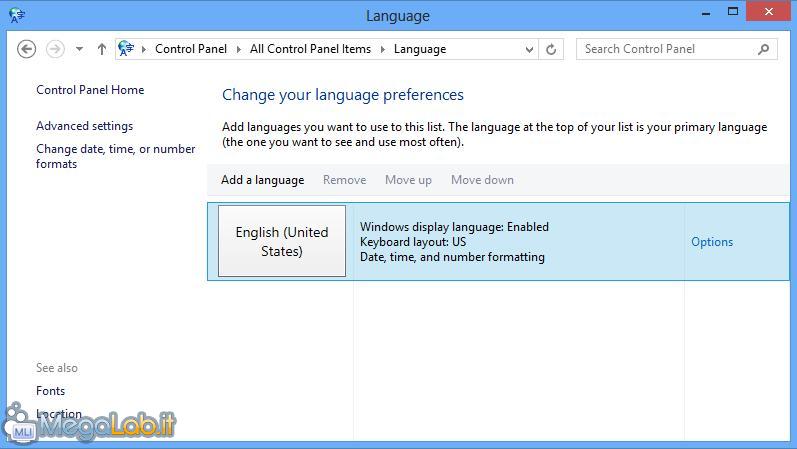Open the address bar history dropdown
797x449 pixels.
pos(529,49)
